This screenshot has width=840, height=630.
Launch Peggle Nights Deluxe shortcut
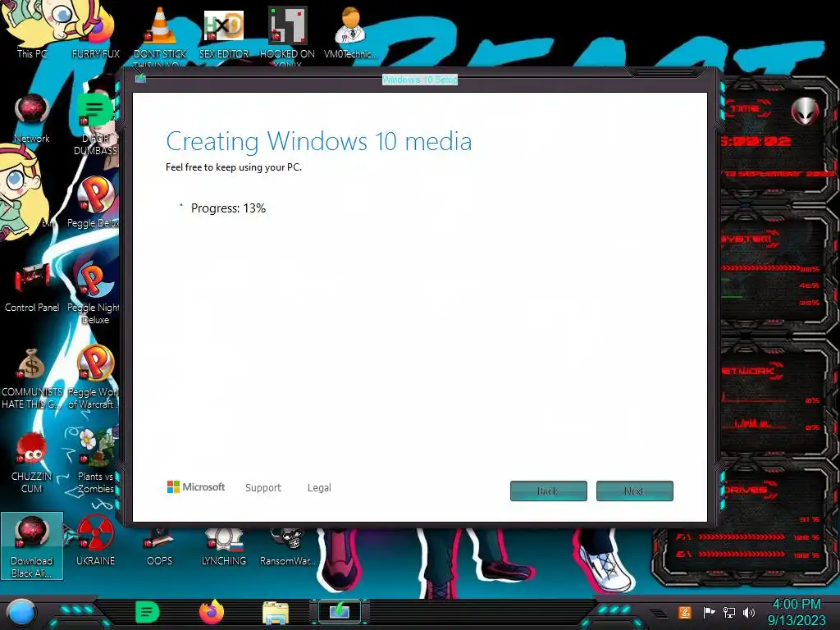tap(94, 293)
